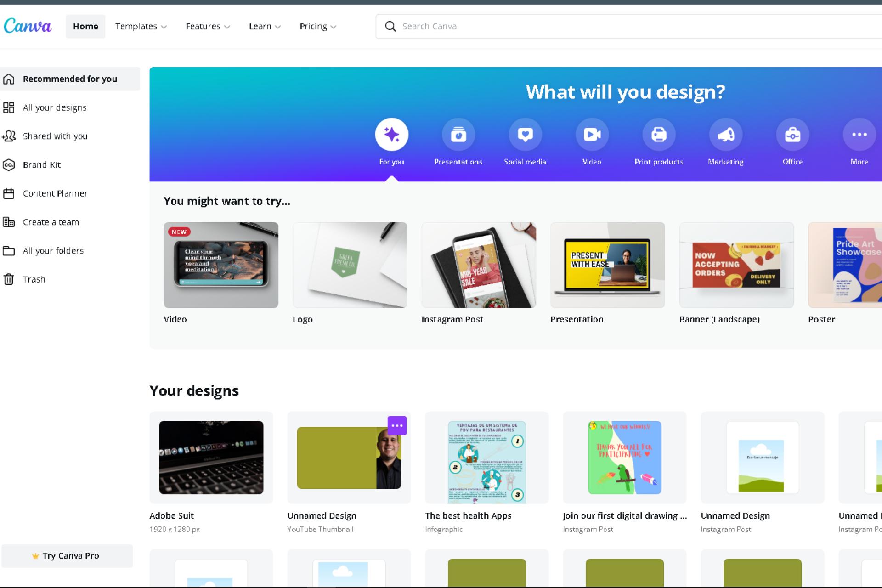Click the three-dot options on Unnamed Design

[397, 425]
